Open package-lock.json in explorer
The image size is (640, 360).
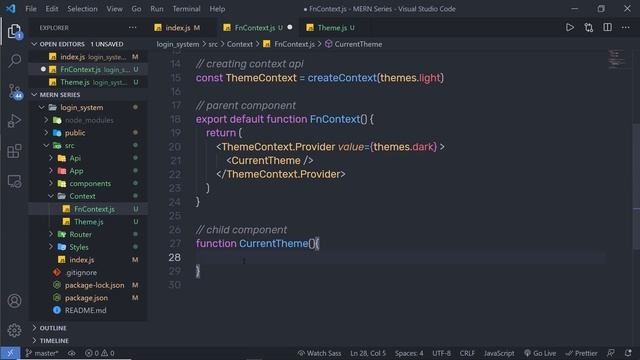click(x=88, y=285)
